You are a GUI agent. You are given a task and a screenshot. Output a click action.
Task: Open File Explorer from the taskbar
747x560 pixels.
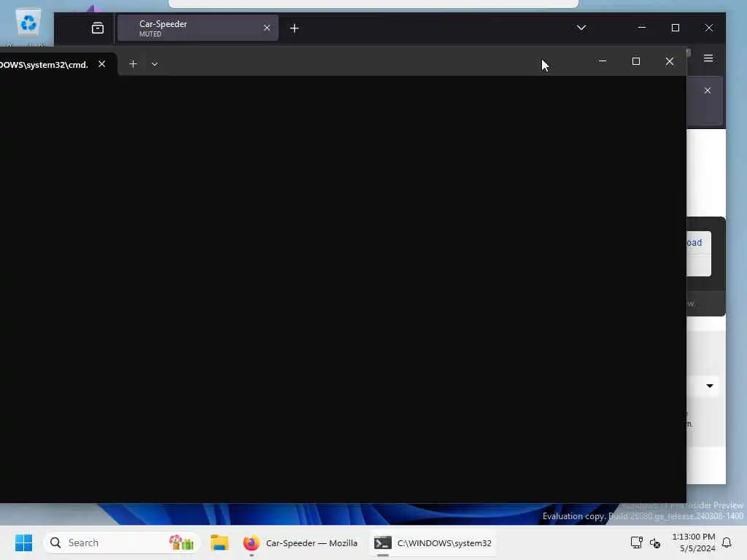click(x=220, y=542)
